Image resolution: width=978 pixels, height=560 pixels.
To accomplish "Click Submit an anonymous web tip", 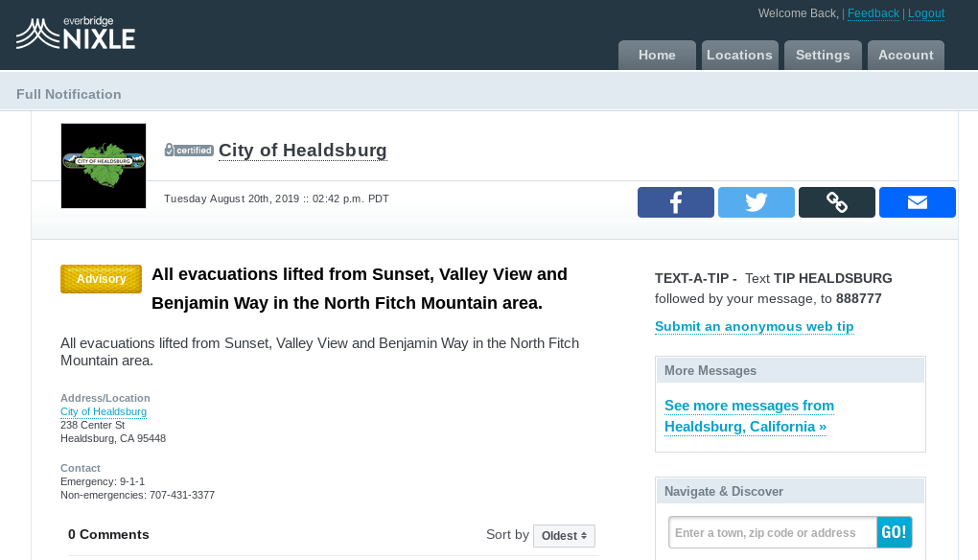I will [754, 327].
